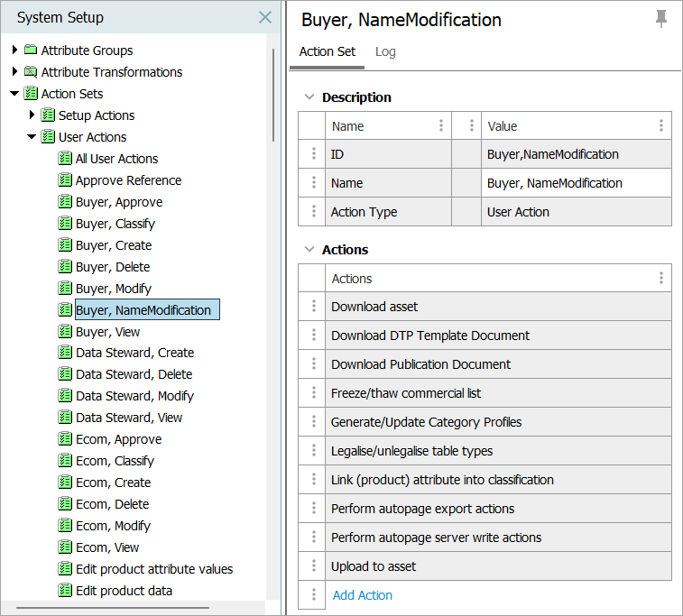Click the pin icon beside the title

(x=661, y=19)
